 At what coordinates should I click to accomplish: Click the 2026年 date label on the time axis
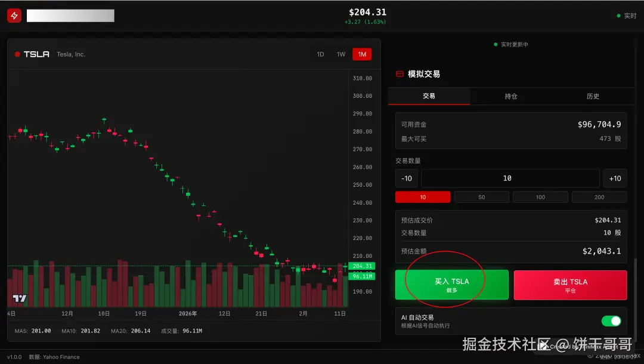[x=188, y=313]
